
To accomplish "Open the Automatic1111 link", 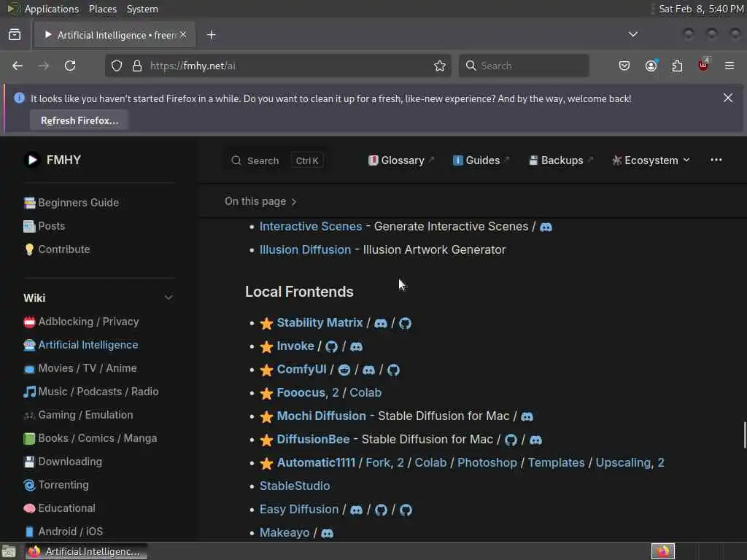I will [x=316, y=463].
